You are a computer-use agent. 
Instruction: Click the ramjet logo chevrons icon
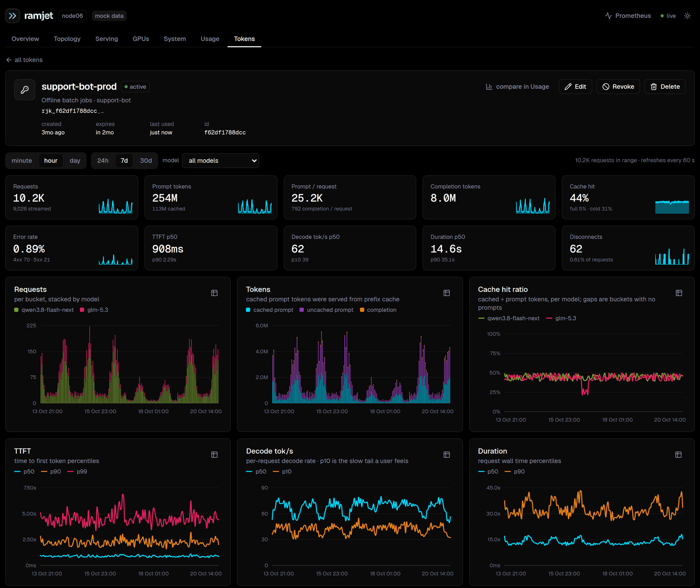pyautogui.click(x=13, y=16)
